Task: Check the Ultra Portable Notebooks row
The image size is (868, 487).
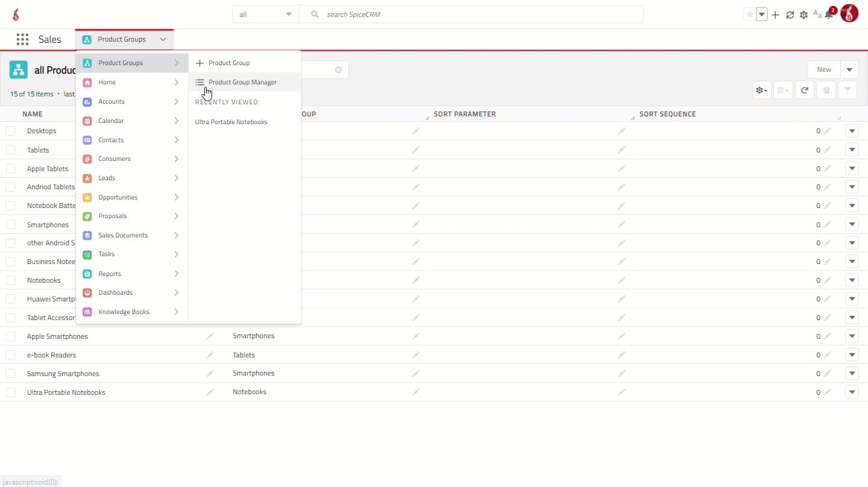Action: point(10,392)
